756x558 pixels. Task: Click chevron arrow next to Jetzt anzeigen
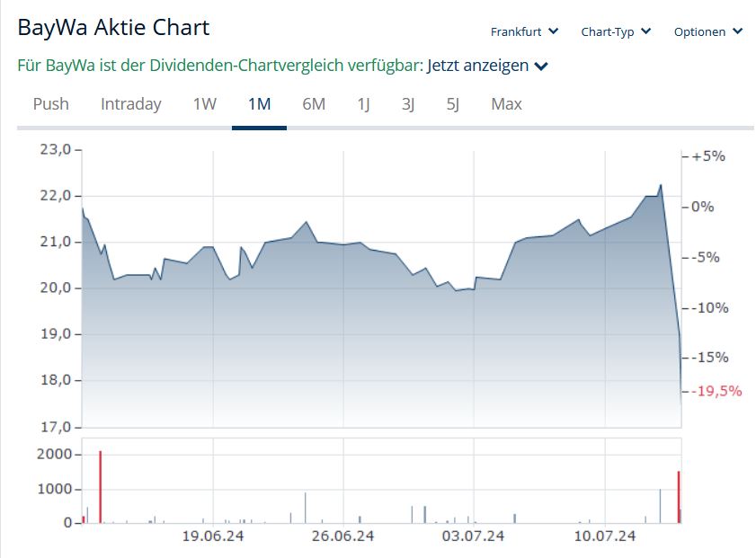pyautogui.click(x=541, y=66)
